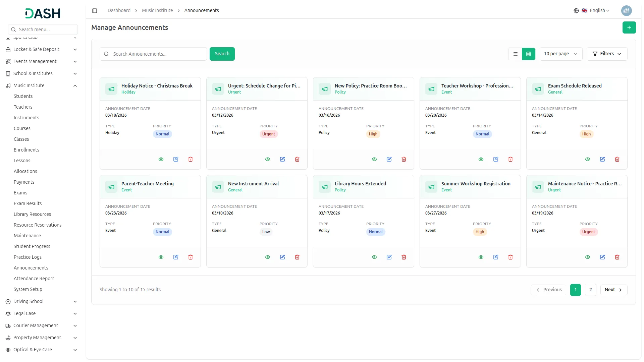Screen dimensions: 644x362
Task: Edit the Parent-Teacher Meeting announcement
Action: tap(176, 257)
